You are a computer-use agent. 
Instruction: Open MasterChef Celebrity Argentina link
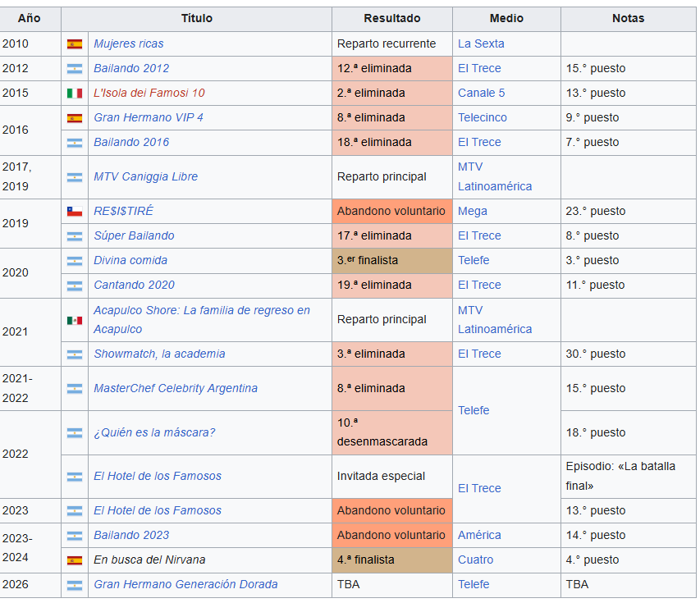pos(176,388)
